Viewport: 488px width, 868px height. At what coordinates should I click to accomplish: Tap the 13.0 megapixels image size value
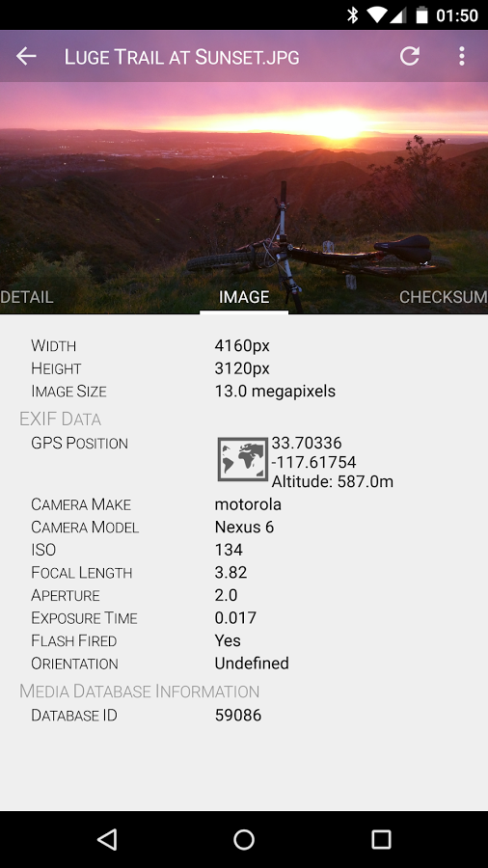[x=275, y=392]
